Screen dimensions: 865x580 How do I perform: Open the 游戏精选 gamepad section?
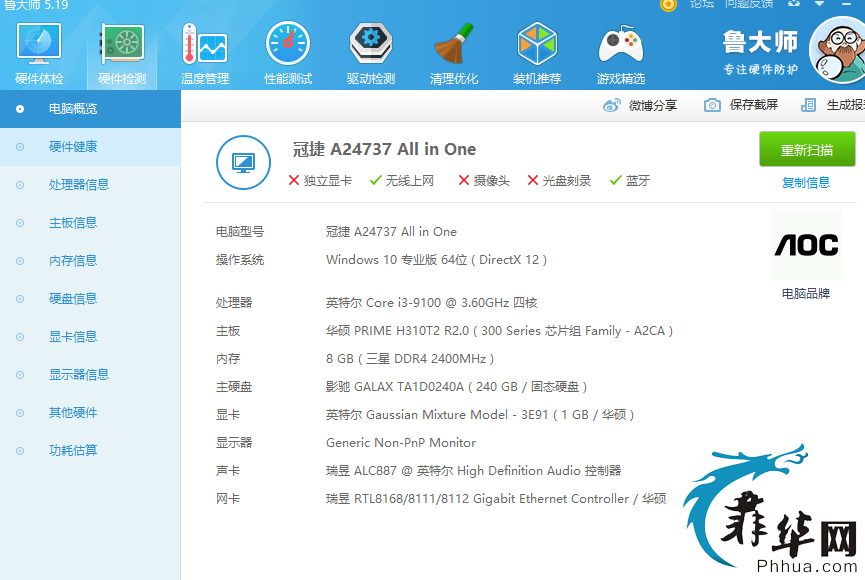(621, 54)
